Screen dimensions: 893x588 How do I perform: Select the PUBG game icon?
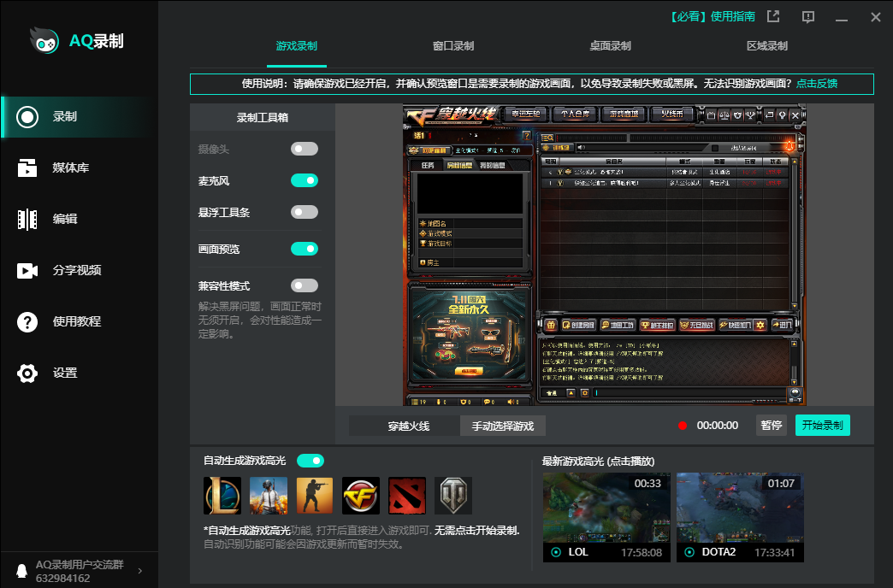(269, 495)
